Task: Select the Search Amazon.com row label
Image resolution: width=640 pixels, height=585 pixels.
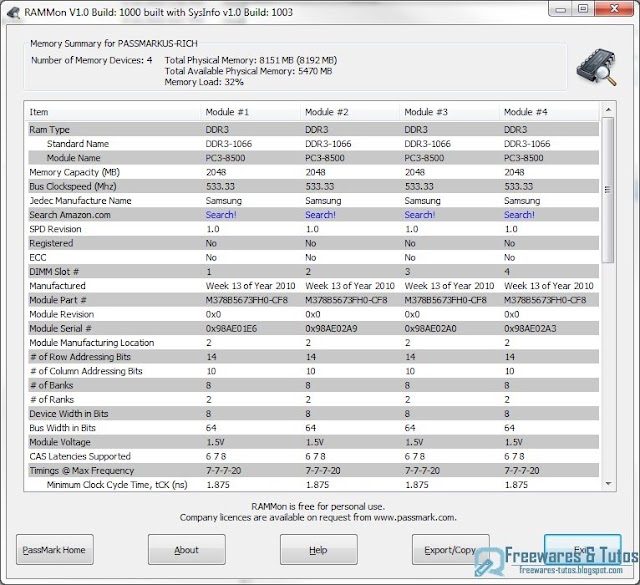Action: pos(70,215)
